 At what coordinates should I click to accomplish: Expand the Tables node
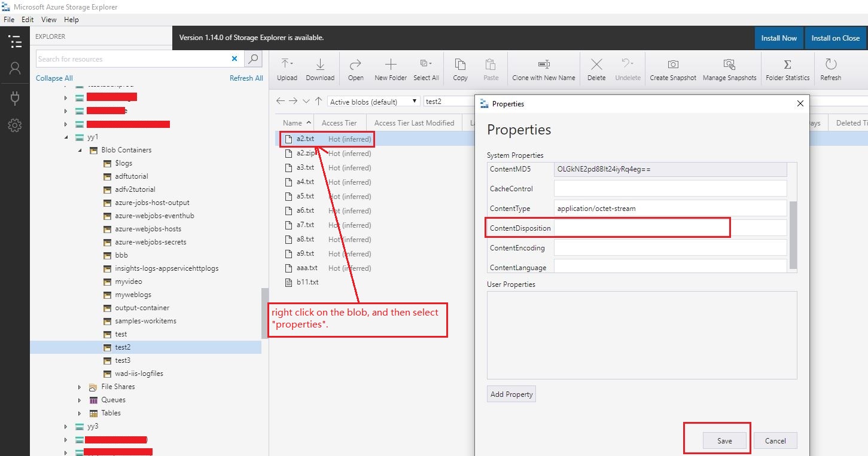[x=79, y=413]
